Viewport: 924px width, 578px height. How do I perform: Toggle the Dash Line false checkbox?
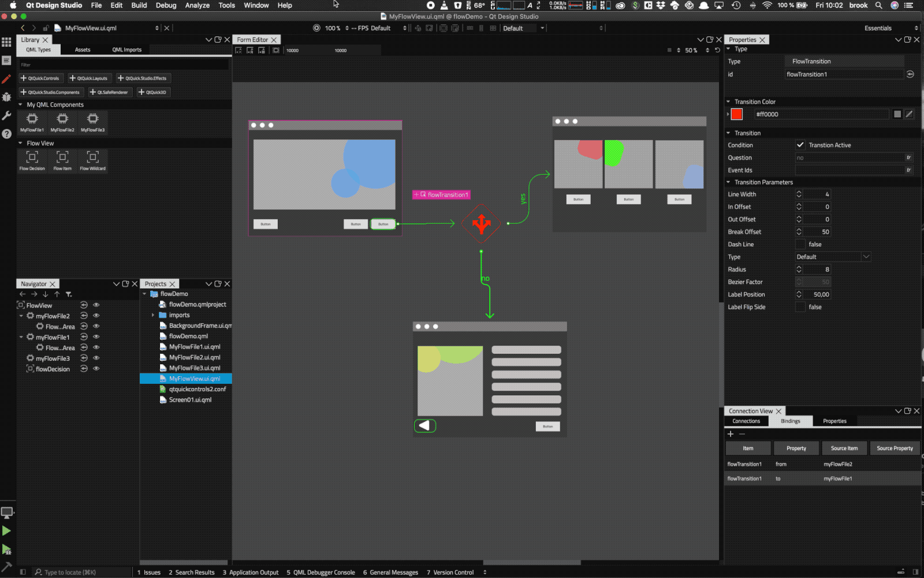(800, 244)
